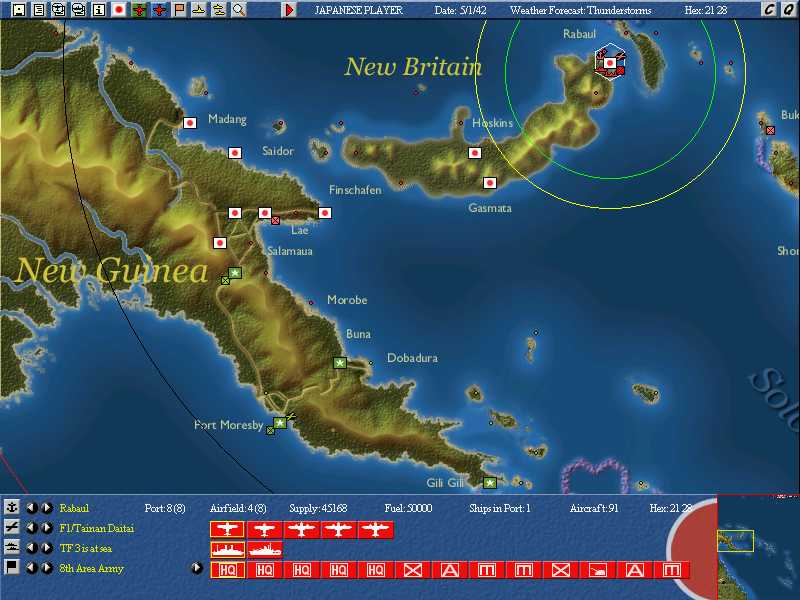Click the Japanese flag toolbar icon
The height and width of the screenshot is (600, 800).
click(x=119, y=9)
